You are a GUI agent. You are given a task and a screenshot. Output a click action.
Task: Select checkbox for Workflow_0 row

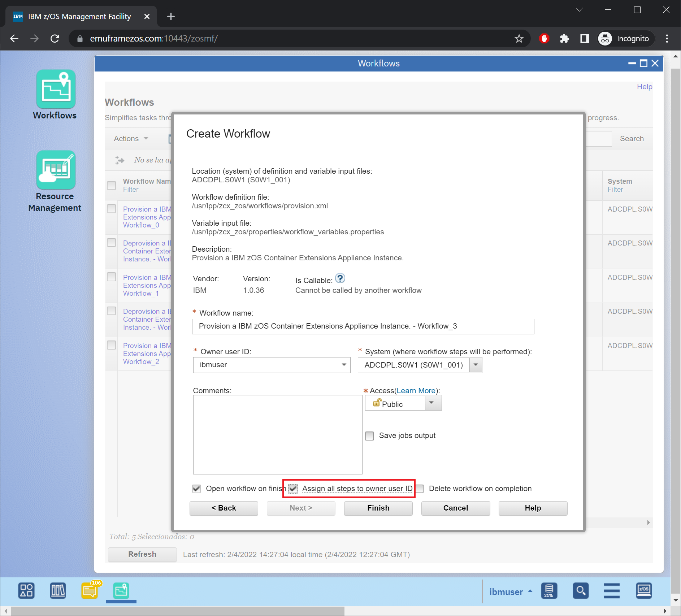point(112,209)
